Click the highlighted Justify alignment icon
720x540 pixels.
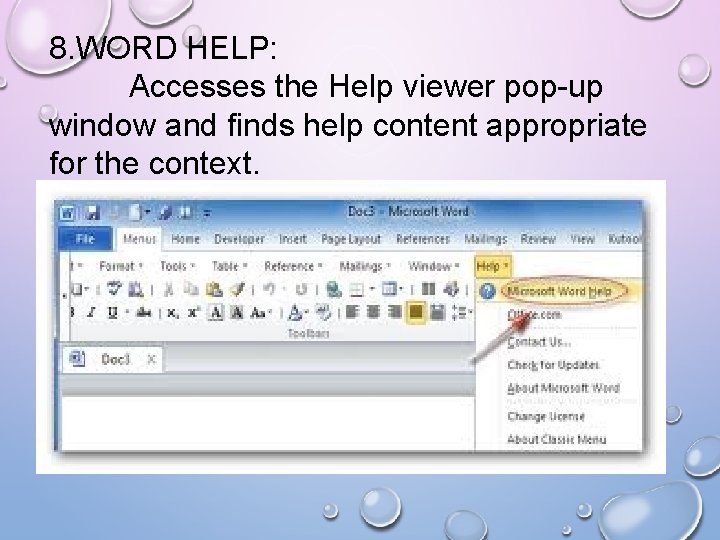click(416, 313)
